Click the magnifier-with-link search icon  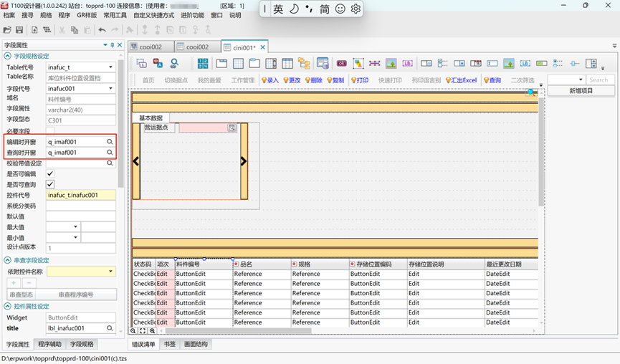174,63
